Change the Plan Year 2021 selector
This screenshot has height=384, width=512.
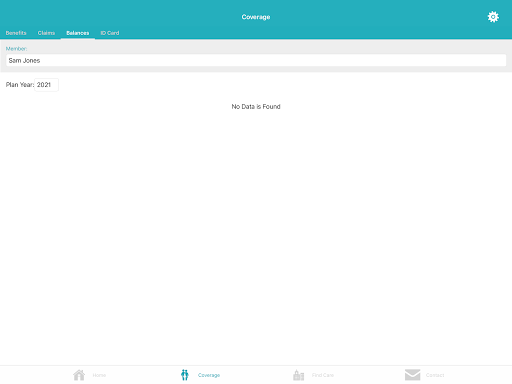(x=46, y=85)
